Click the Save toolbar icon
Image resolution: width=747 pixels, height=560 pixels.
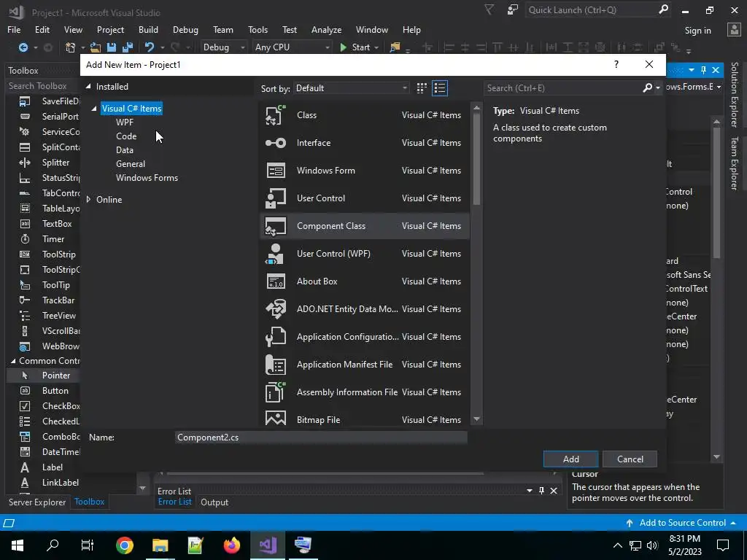click(112, 47)
